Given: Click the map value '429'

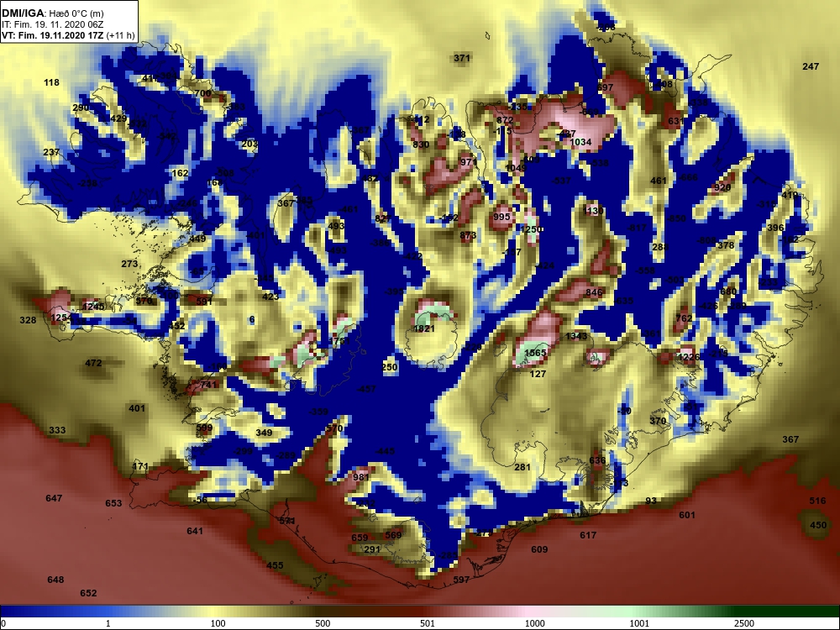Looking at the screenshot, I should [118, 119].
